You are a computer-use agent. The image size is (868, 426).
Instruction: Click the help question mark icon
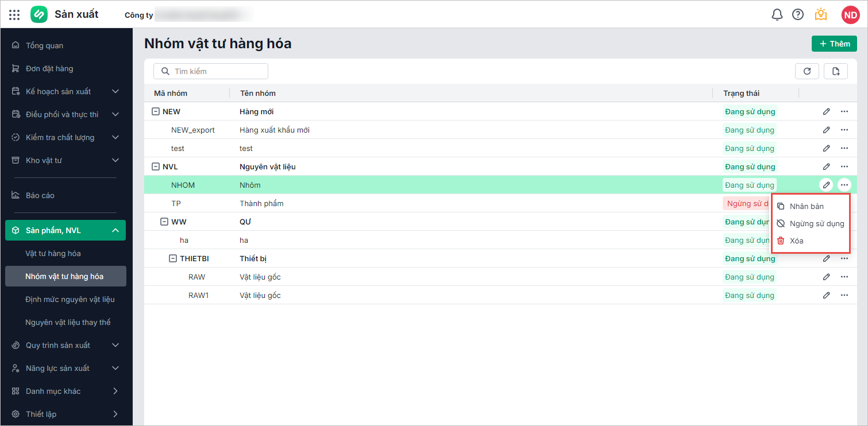(798, 14)
